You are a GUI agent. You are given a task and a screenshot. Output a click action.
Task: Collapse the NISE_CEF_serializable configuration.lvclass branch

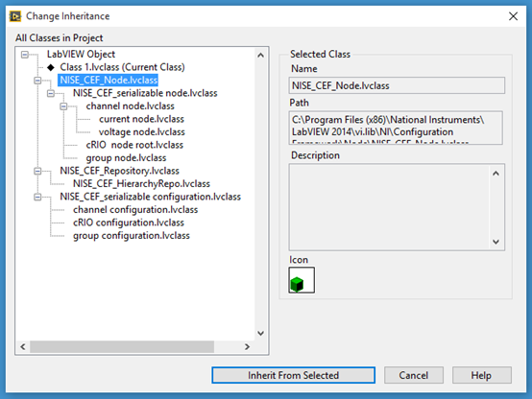pyautogui.click(x=37, y=197)
